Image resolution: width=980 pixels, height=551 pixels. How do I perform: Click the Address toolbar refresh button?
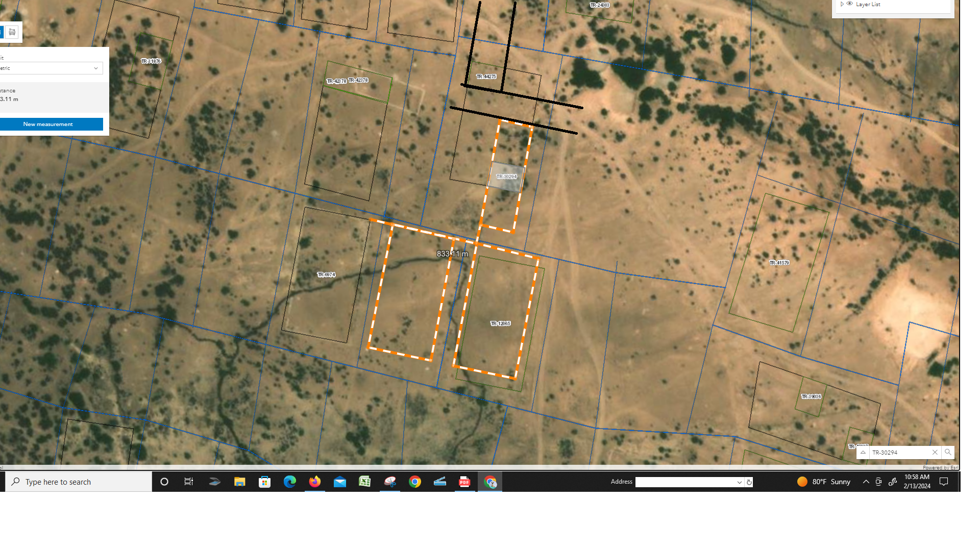click(x=749, y=482)
